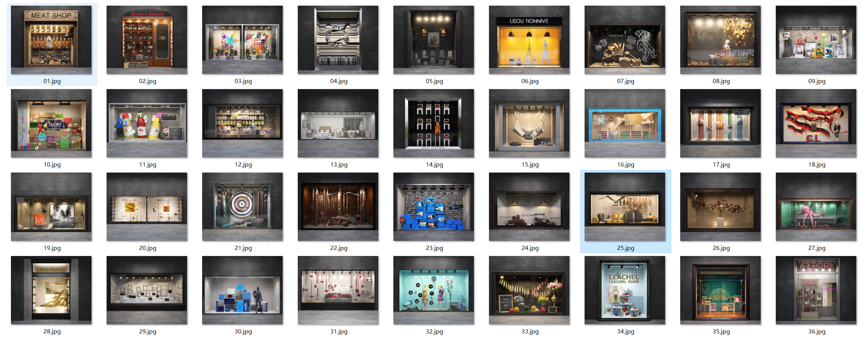Open the 04.jpg striped window thumbnail
Screen dimensions: 868x344
[x=338, y=40]
